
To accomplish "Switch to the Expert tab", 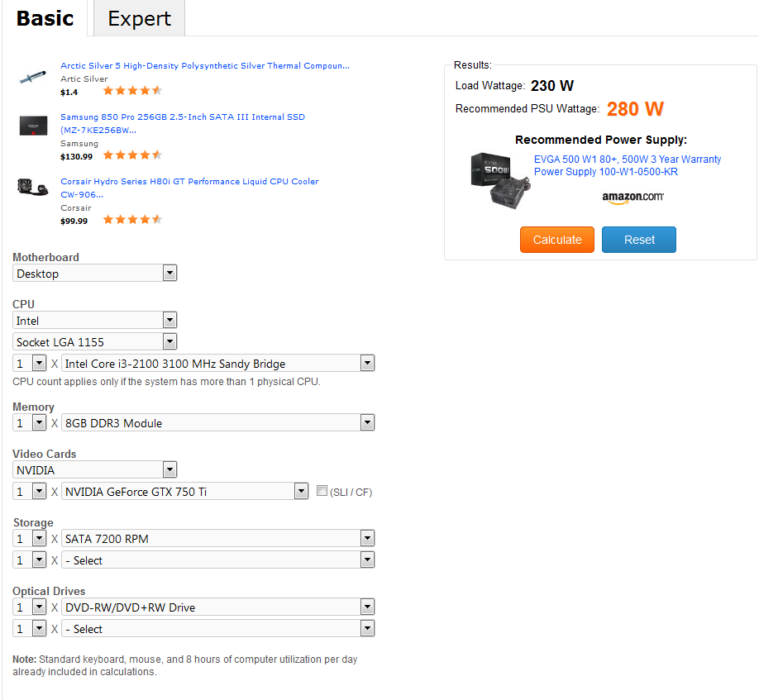I will (139, 18).
